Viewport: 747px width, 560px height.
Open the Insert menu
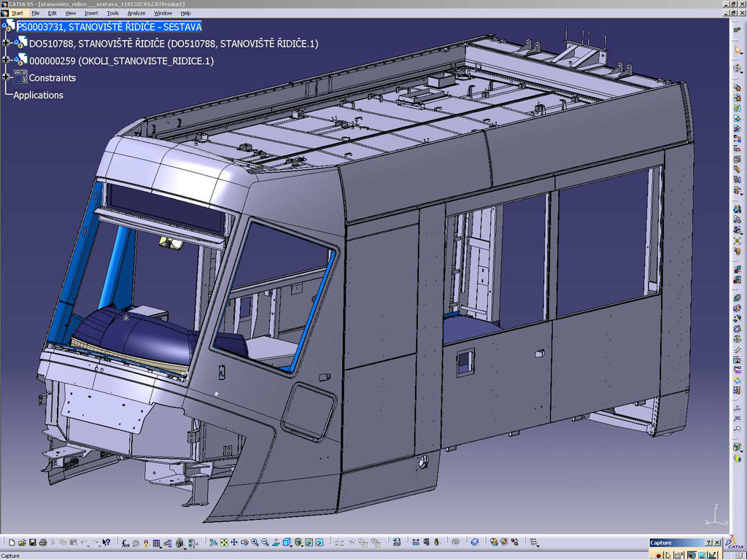point(91,13)
